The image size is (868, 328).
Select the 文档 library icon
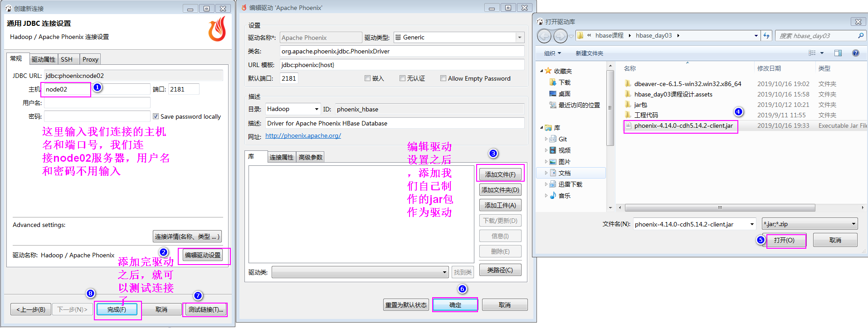coord(553,173)
